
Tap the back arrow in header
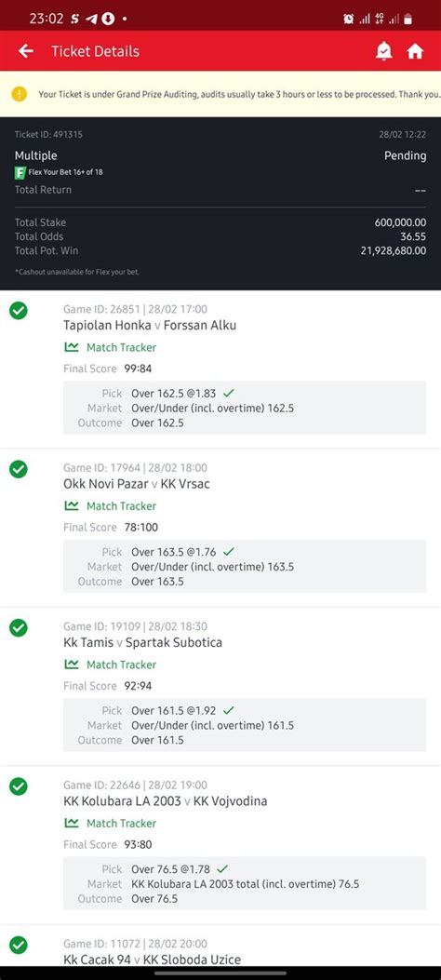pos(26,51)
